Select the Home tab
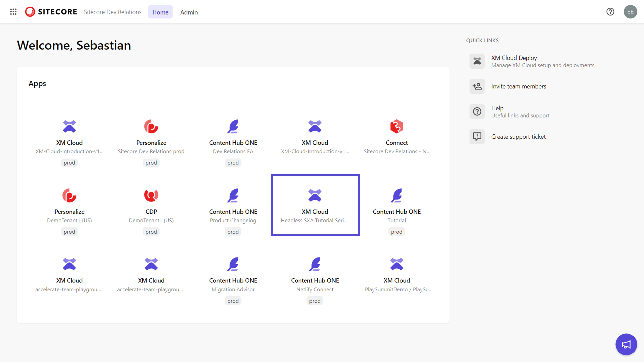The image size is (644, 362). click(x=160, y=12)
